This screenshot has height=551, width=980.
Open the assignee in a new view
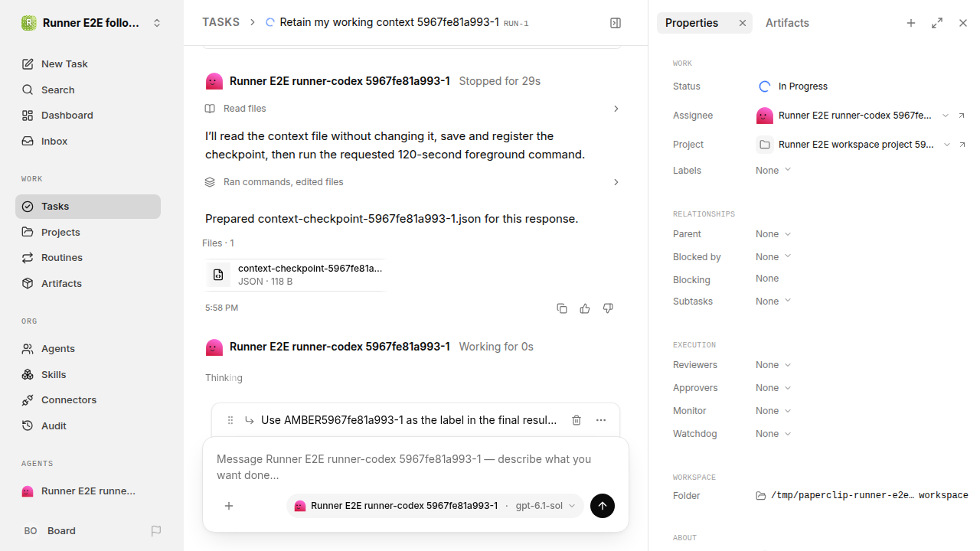coord(962,116)
